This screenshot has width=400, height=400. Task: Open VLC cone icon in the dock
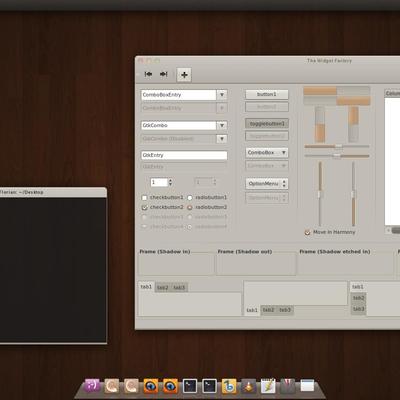(249, 386)
